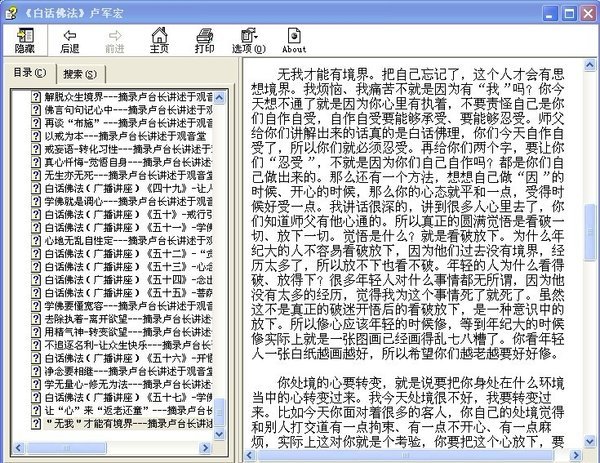The height and width of the screenshot is (463, 600).
Task: Click article pane scroll-up arrow
Action: pos(590,65)
